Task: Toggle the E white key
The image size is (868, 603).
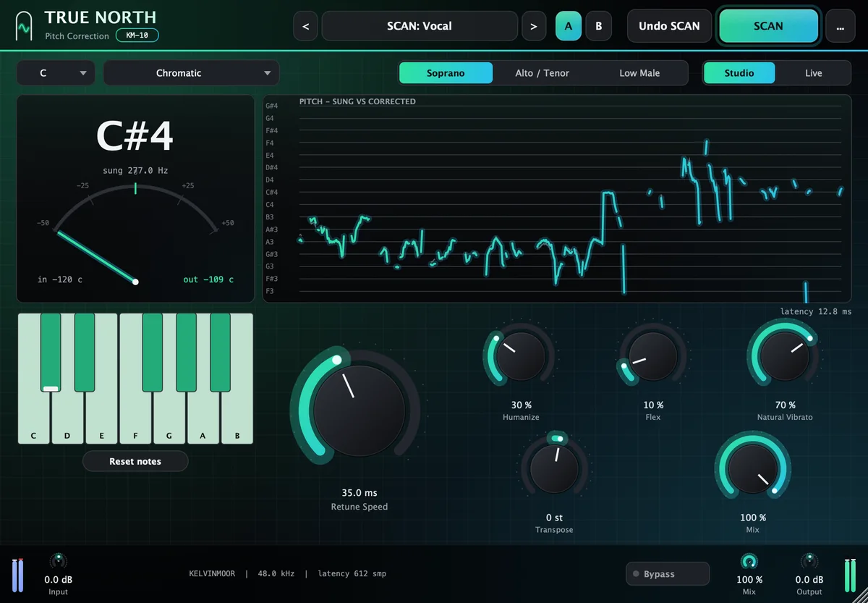Action: click(x=101, y=420)
